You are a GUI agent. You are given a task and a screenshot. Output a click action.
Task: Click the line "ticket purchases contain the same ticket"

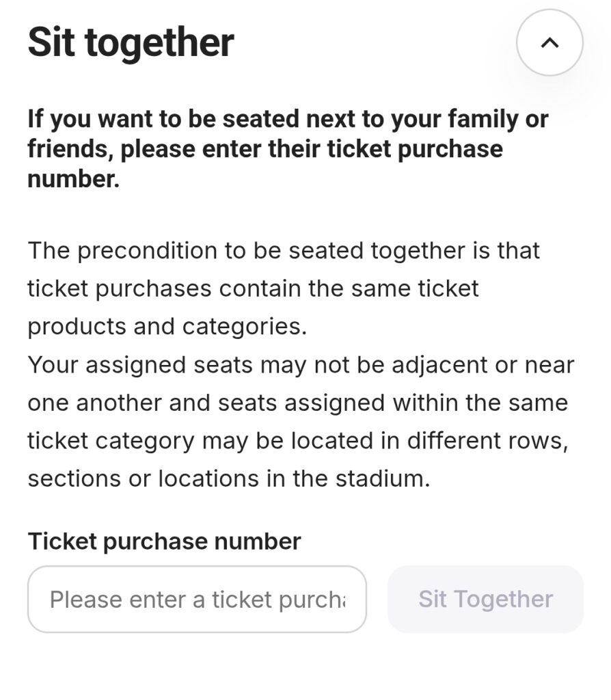253,288
